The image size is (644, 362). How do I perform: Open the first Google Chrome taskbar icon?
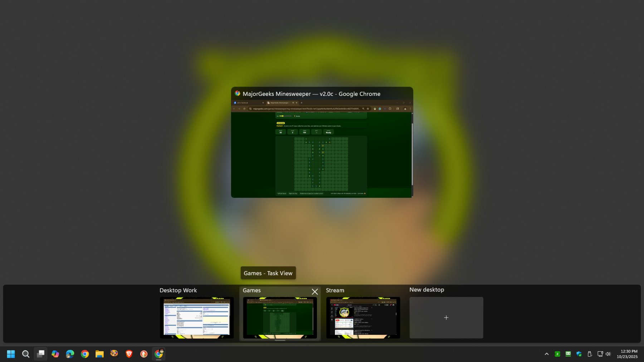click(85, 354)
